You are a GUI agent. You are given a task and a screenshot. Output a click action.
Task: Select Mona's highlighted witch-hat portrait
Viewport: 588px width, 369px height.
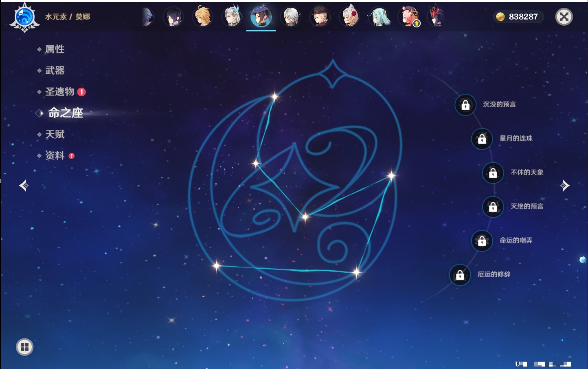[x=261, y=17]
